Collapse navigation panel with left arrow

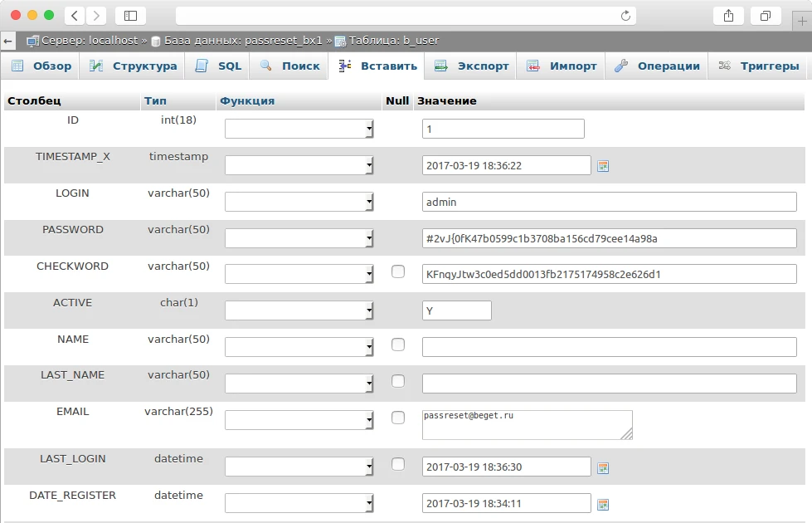[8, 40]
